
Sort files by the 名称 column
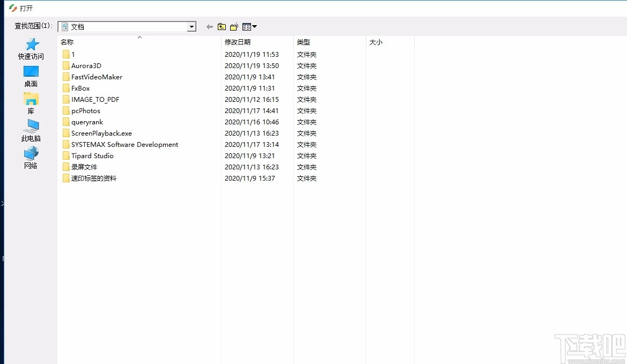point(67,42)
